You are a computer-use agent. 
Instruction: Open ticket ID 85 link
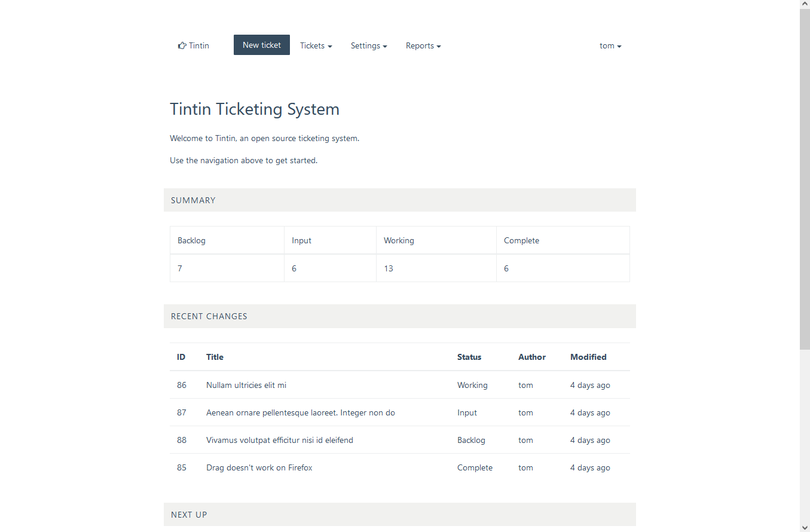(182, 468)
